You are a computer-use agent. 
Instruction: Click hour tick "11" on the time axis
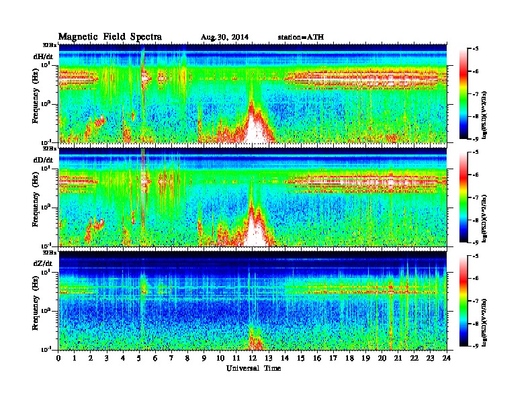(236, 358)
